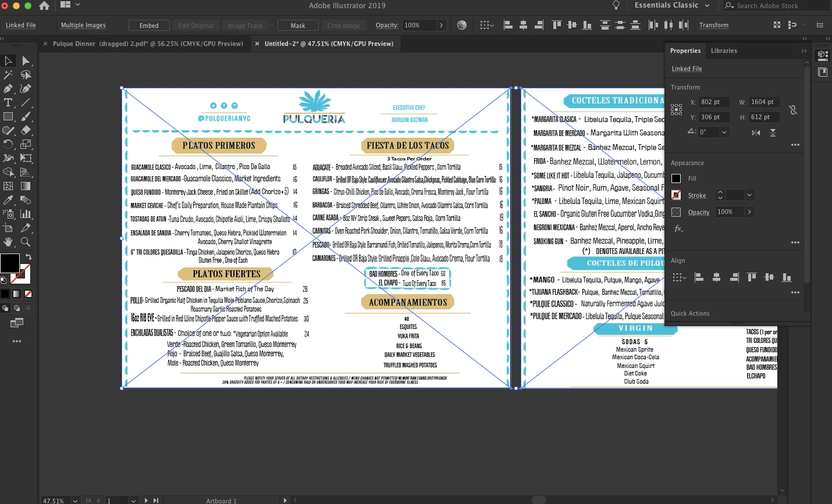Select the Properties tab
The image size is (832, 504).
[x=685, y=51]
